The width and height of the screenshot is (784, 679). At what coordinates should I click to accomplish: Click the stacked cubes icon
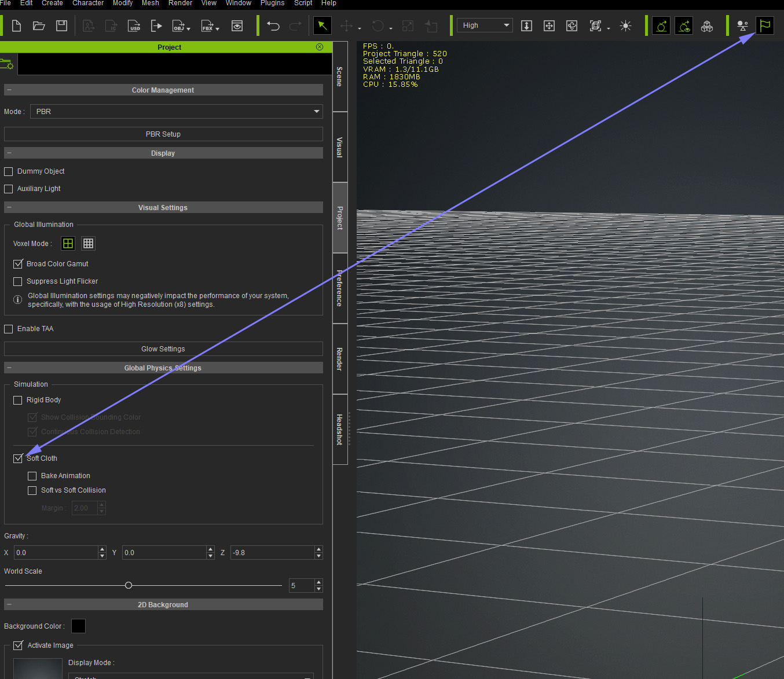pyautogui.click(x=707, y=26)
